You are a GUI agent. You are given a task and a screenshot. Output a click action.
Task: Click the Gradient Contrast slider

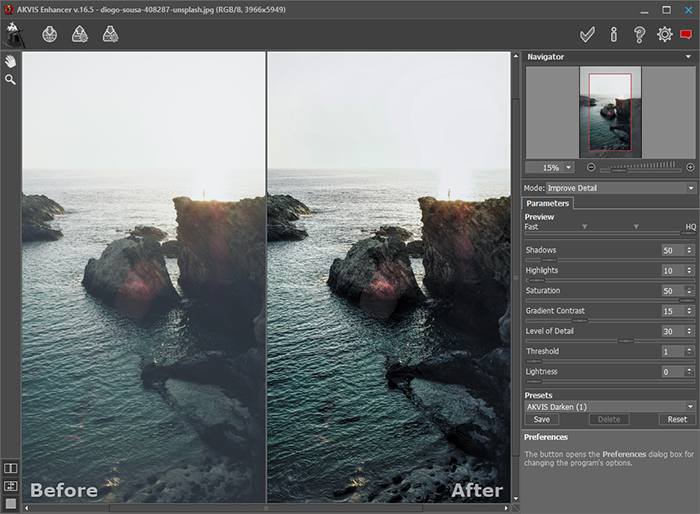(x=609, y=321)
